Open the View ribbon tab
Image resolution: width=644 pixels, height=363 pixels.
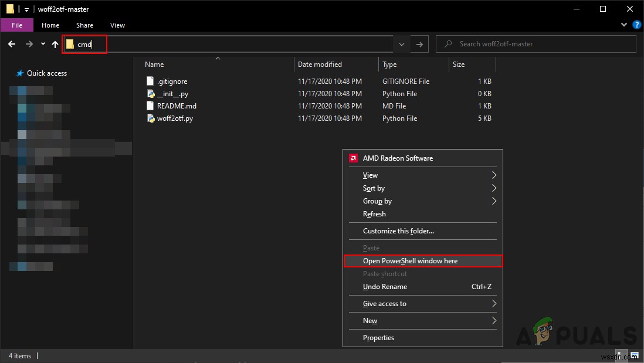[x=117, y=25]
